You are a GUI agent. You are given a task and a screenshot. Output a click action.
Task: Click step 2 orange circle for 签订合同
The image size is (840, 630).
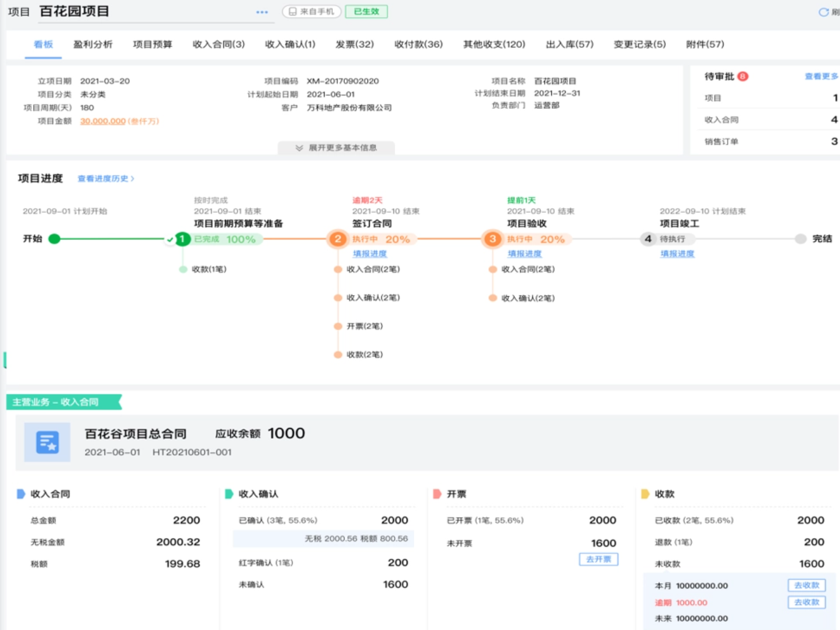[x=338, y=239]
